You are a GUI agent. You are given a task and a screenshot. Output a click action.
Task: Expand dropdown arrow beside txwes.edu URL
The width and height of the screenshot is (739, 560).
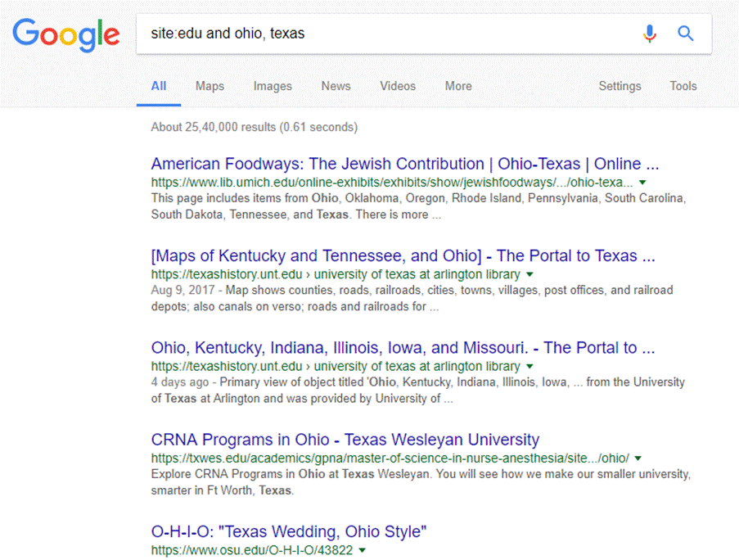tap(638, 458)
